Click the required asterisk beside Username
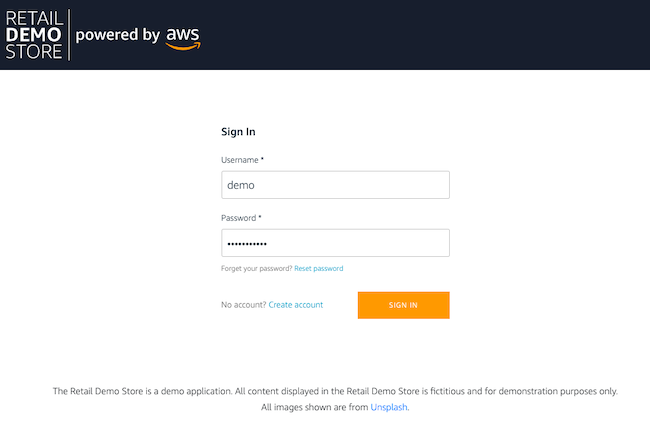650x427 pixels. pyautogui.click(x=262, y=160)
